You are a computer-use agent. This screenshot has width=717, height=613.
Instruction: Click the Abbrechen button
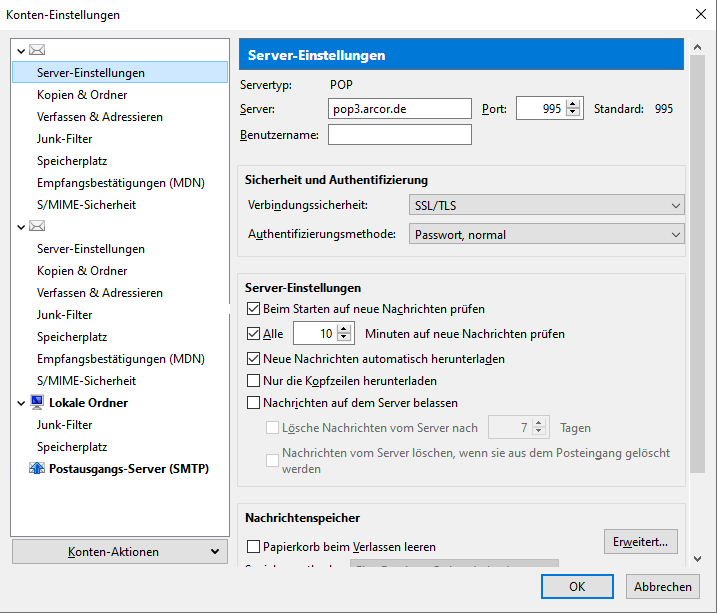[663, 586]
